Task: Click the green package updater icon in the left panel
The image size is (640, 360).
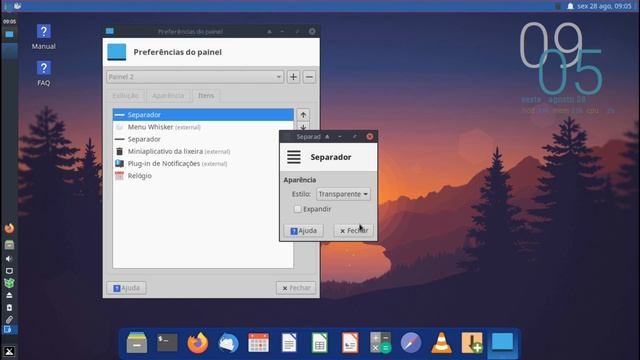Action: [x=9, y=283]
